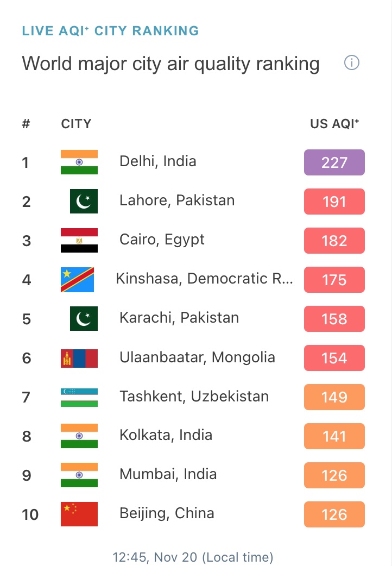Click Pakistan flag next to Lahore
The image size is (392, 566).
84,202
